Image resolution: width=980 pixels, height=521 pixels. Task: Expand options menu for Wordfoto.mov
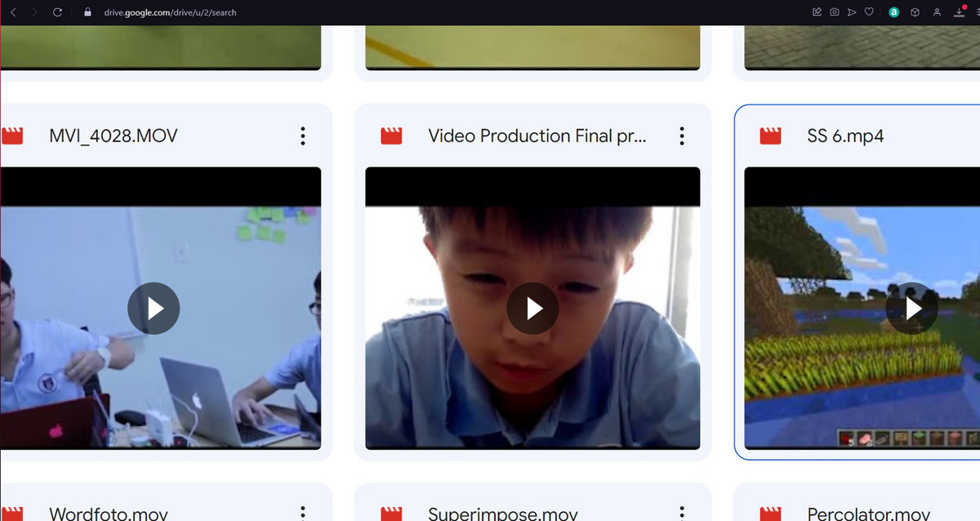302,513
